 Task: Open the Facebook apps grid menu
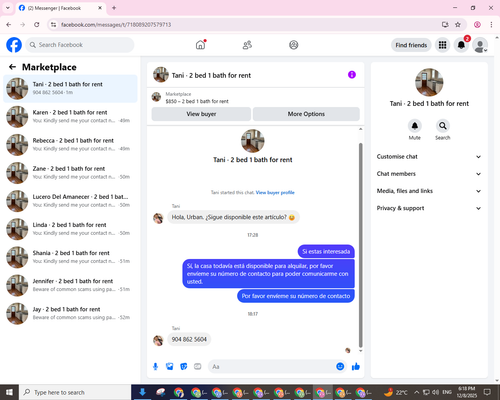(442, 45)
